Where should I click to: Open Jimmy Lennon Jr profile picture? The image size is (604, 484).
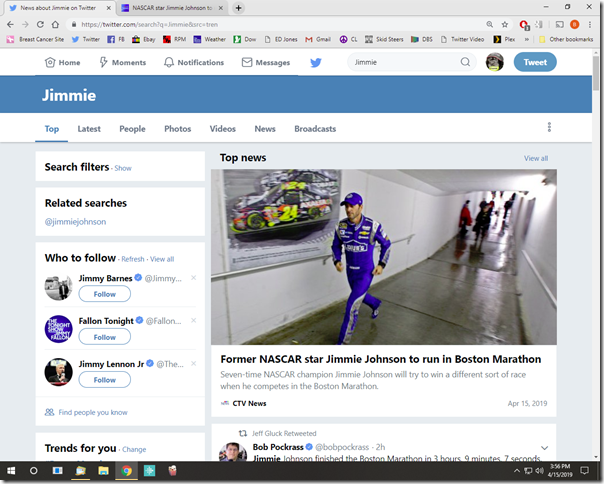pos(59,372)
